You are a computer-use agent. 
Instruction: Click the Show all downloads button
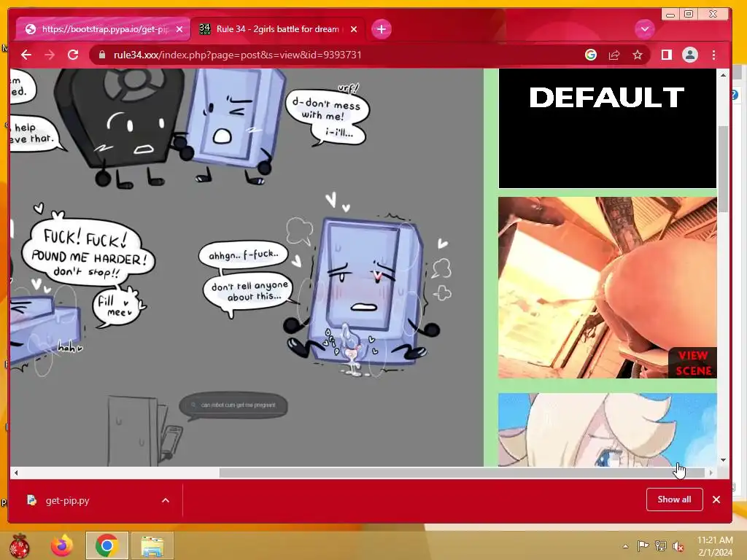[674, 499]
